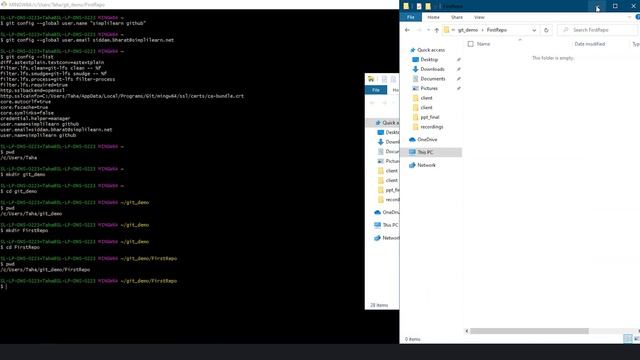Open Downloads in the background Explorer window
The image size is (640, 360).
coord(388,142)
